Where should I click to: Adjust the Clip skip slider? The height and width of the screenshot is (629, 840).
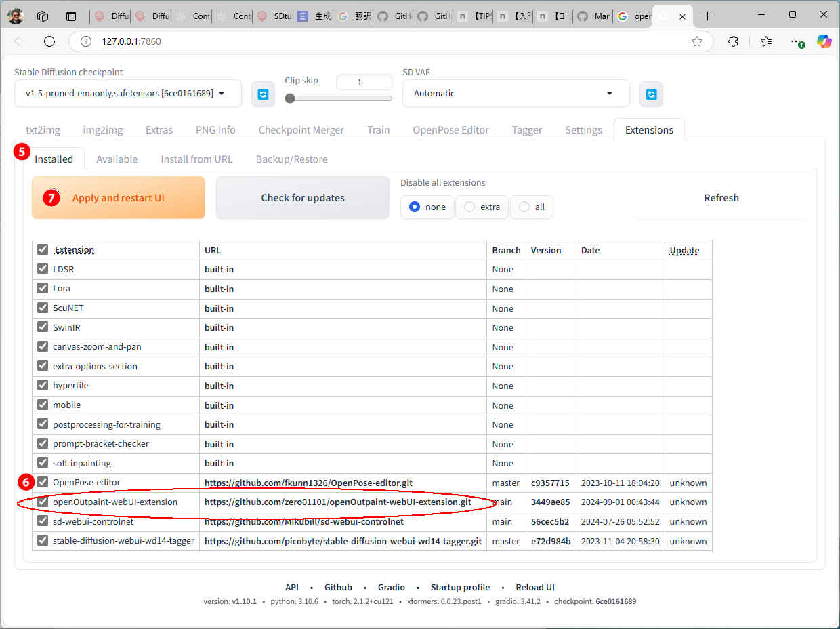click(x=291, y=98)
